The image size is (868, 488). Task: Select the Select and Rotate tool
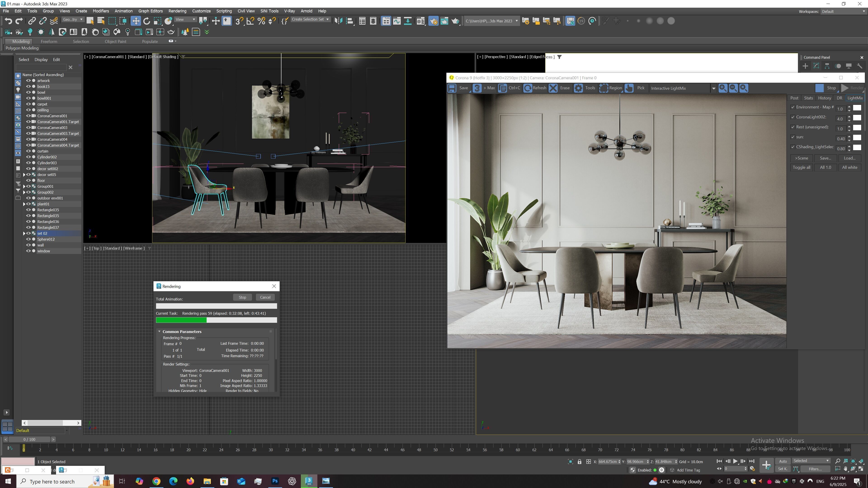point(146,21)
